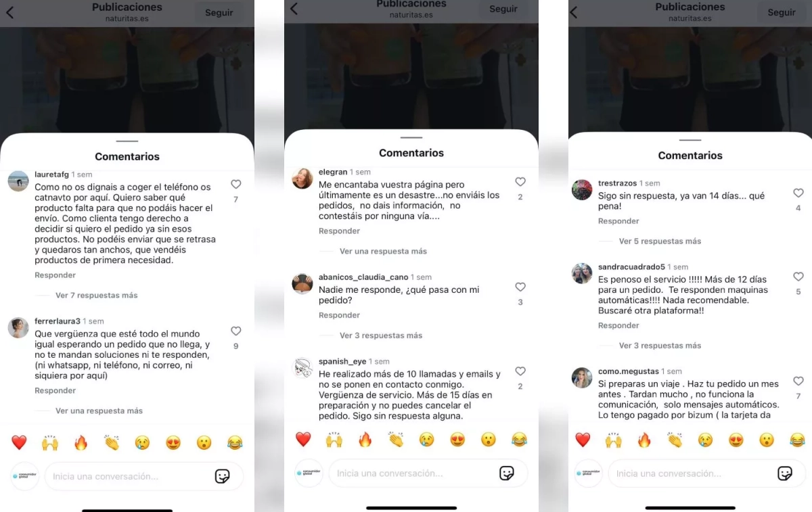Viewport: 812px width, 512px height.
Task: Like como.megustas' comment via heart icon
Action: pos(798,381)
